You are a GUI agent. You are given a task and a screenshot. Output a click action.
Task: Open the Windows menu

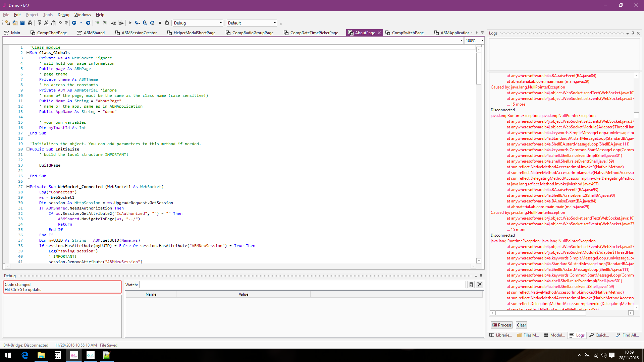pyautogui.click(x=83, y=15)
